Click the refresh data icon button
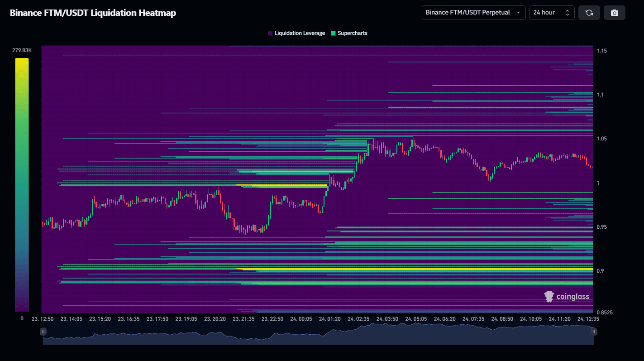644x361 pixels. pos(589,13)
